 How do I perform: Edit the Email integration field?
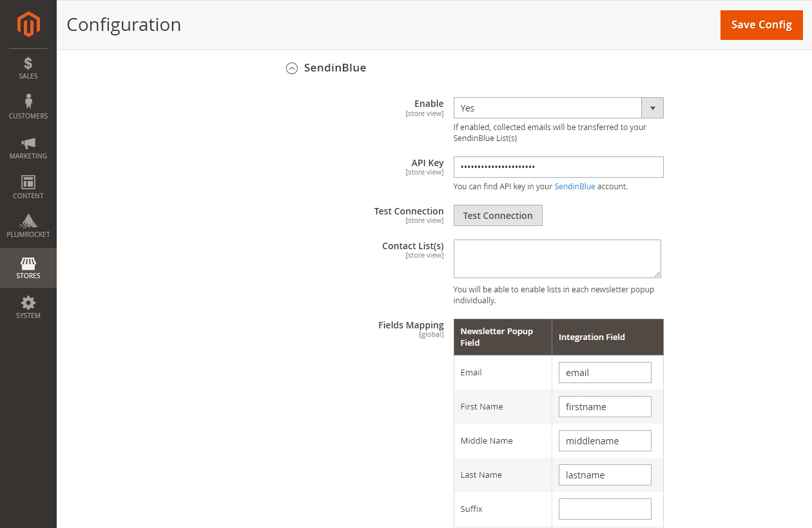coord(604,373)
